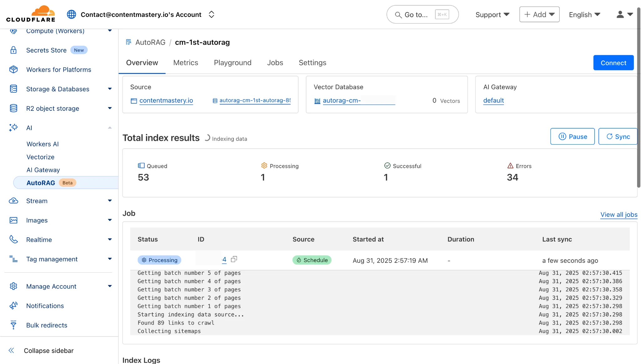Image resolution: width=641 pixels, height=364 pixels.
Task: Click the Successful checkmark icon
Action: [387, 166]
